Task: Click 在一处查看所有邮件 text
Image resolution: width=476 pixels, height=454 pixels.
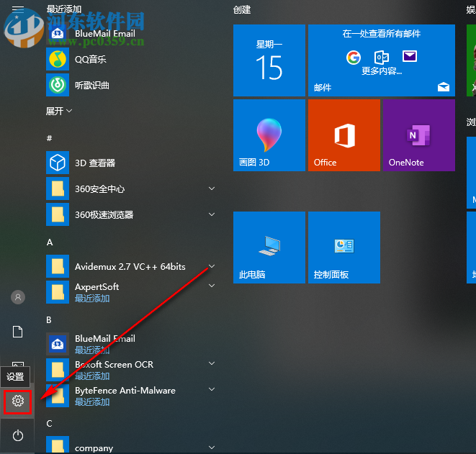Action: click(x=382, y=34)
